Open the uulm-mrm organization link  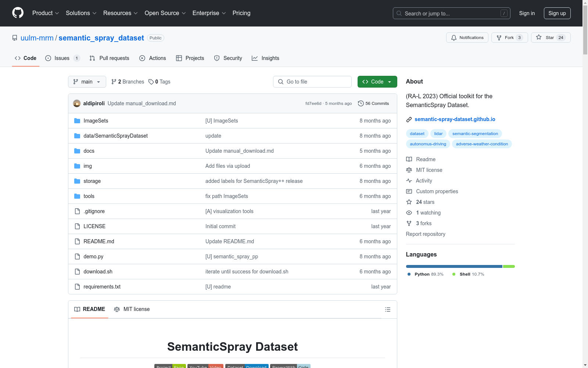tap(37, 38)
